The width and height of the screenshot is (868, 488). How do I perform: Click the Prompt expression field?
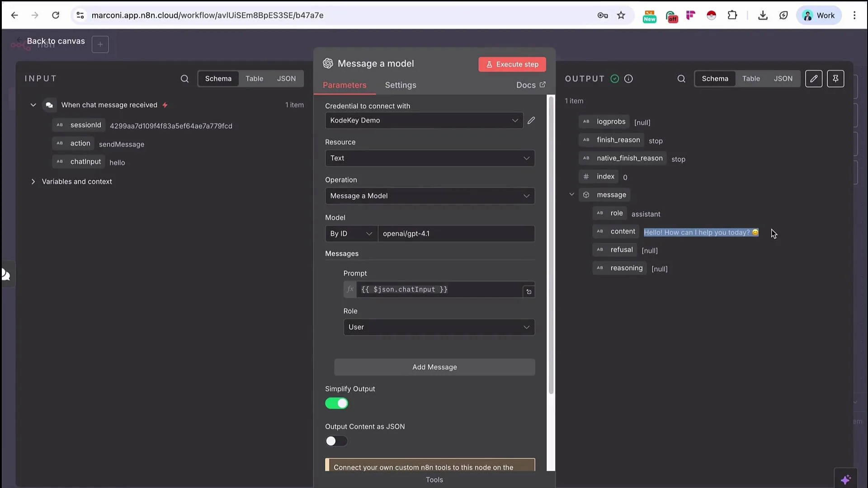pos(439,289)
